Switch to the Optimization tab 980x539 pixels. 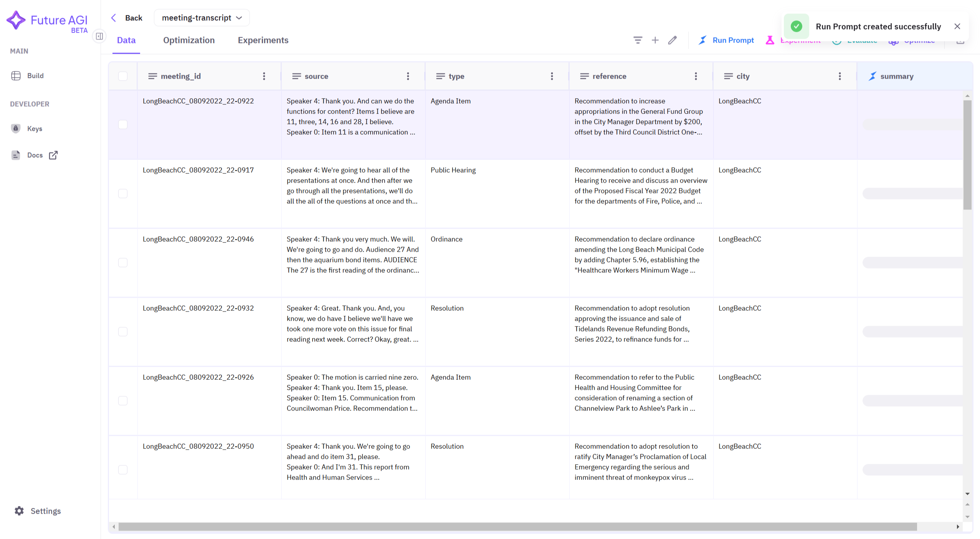(188, 40)
